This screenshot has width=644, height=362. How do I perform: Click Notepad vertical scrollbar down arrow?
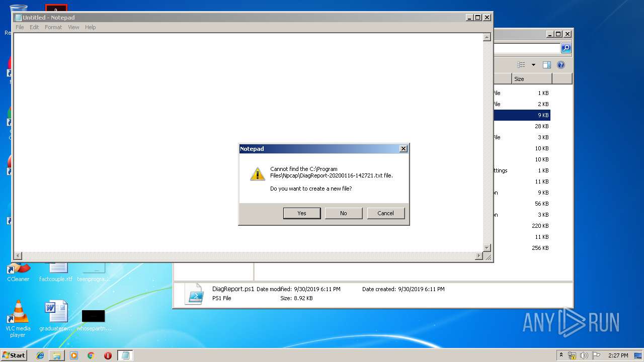(487, 248)
